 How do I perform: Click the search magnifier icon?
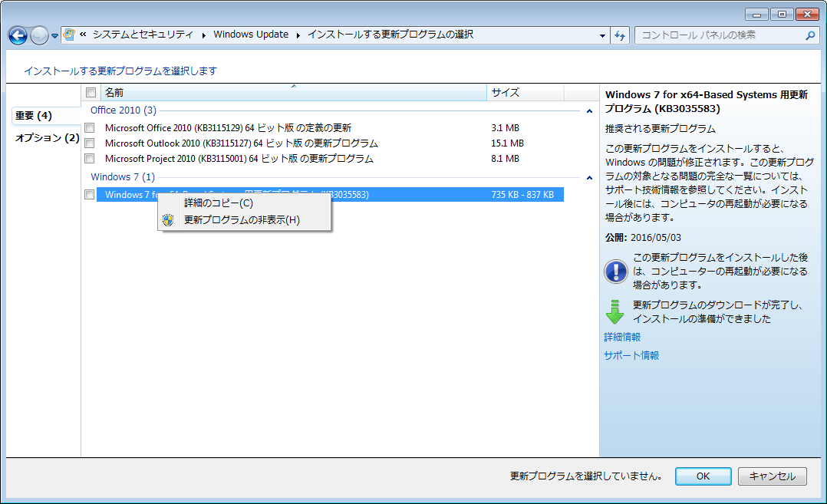[x=810, y=35]
